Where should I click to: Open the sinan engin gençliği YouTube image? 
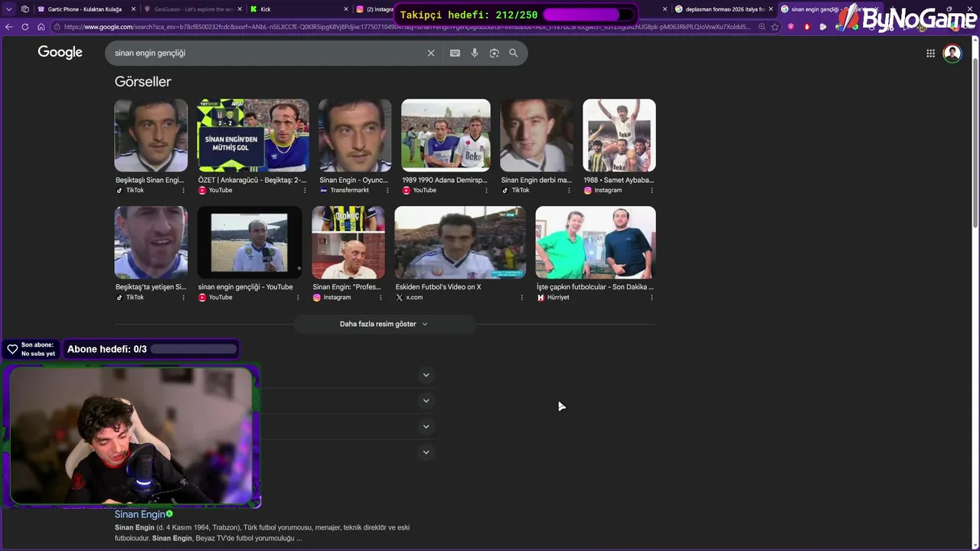click(x=250, y=243)
